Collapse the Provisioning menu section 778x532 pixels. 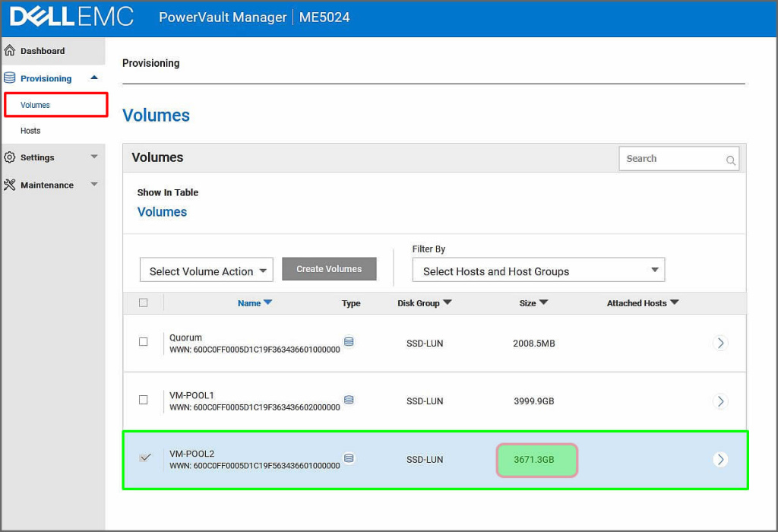[x=93, y=78]
